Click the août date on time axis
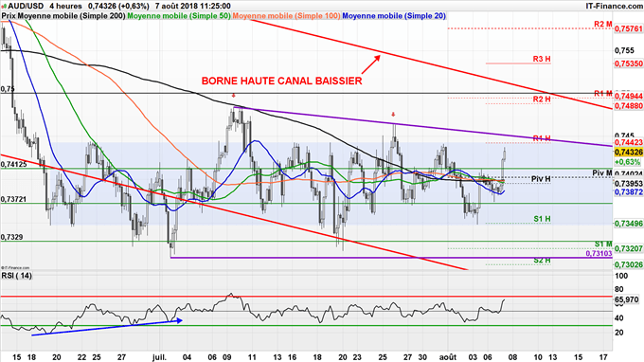The image size is (644, 362). pos(447,357)
